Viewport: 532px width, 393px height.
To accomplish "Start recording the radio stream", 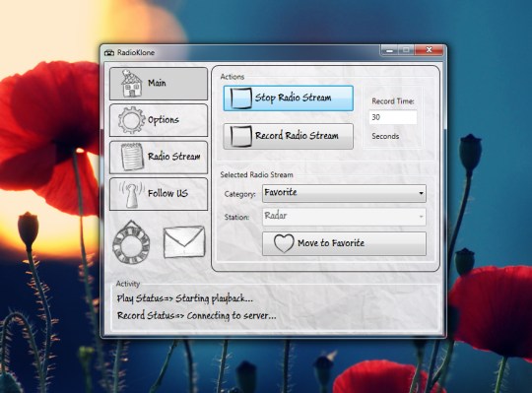I will [288, 136].
